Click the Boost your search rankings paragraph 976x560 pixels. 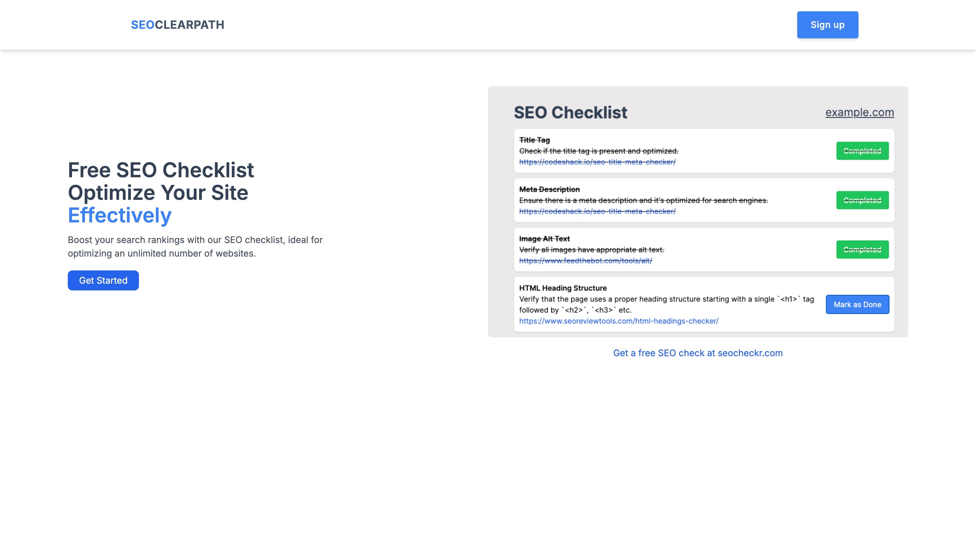pyautogui.click(x=195, y=246)
